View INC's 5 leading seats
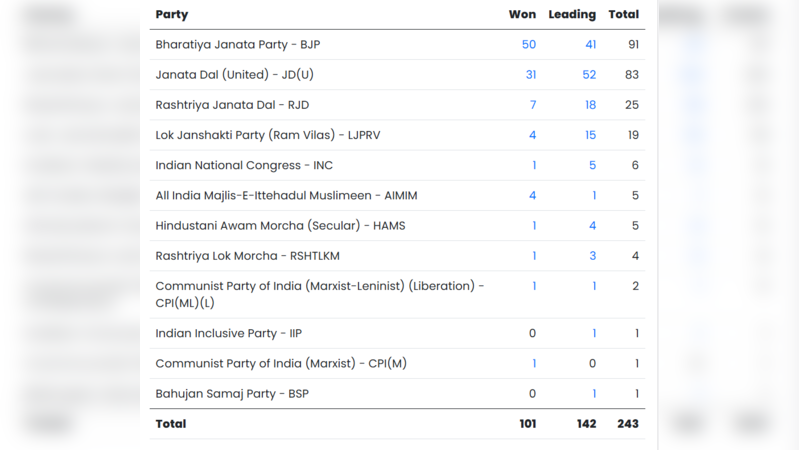The width and height of the screenshot is (799, 450). [593, 165]
